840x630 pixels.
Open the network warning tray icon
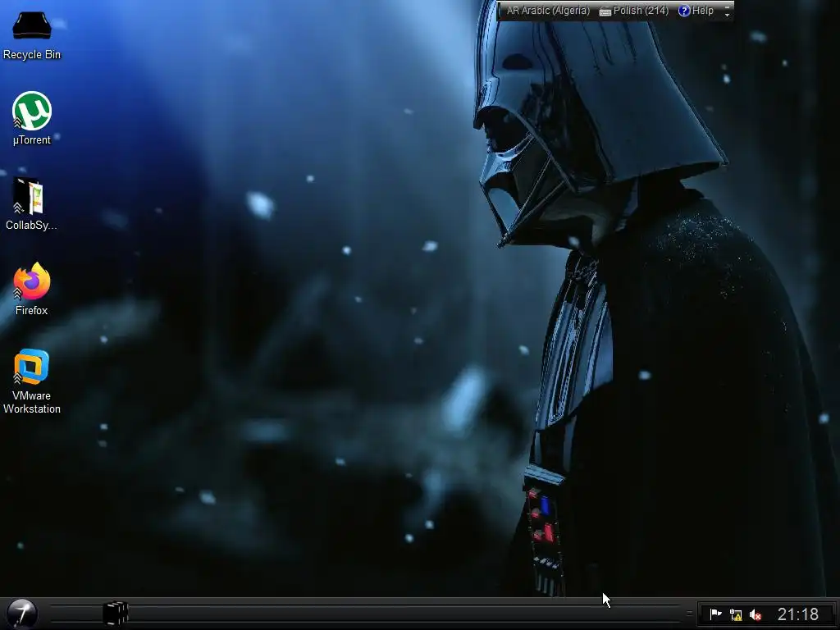pos(736,614)
